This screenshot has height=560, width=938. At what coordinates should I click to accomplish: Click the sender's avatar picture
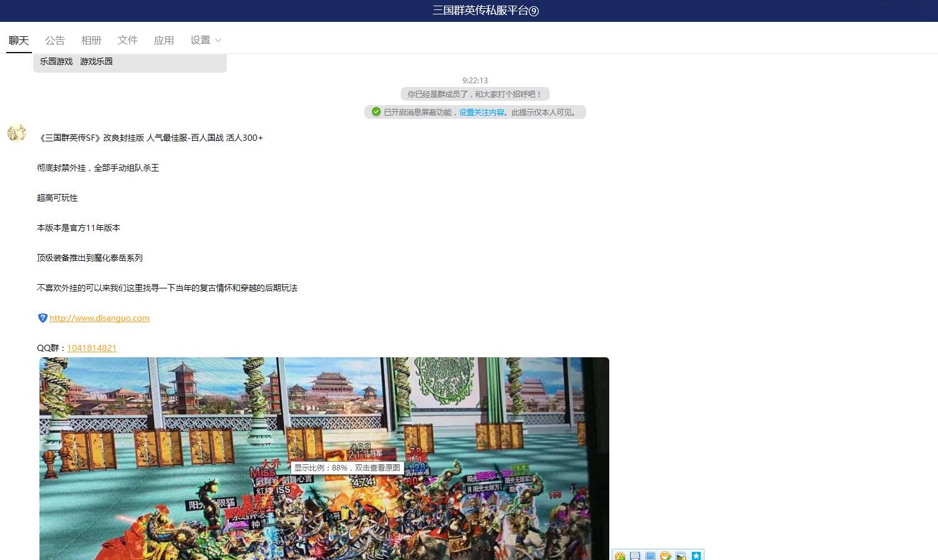17,133
